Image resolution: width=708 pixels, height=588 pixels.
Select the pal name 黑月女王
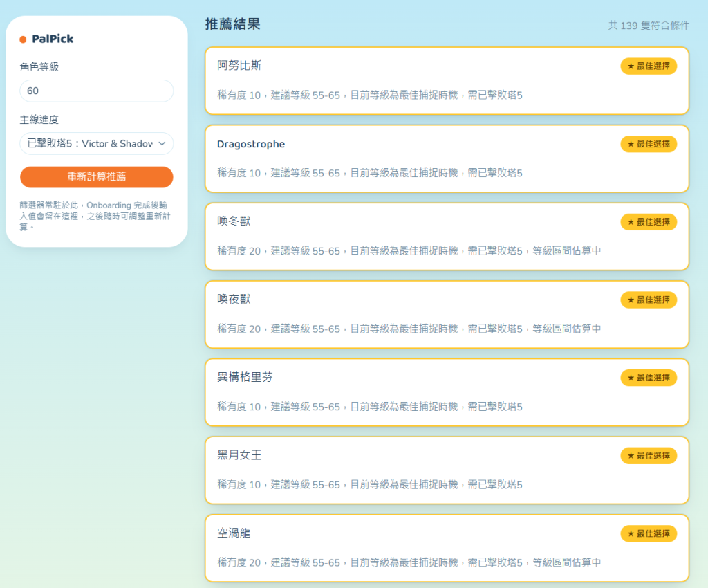(x=239, y=455)
